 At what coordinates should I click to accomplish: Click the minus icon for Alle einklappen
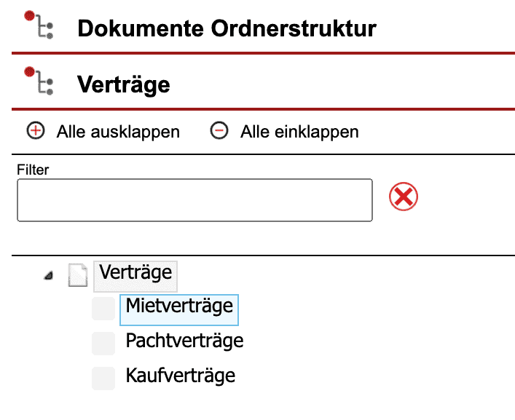(x=219, y=132)
